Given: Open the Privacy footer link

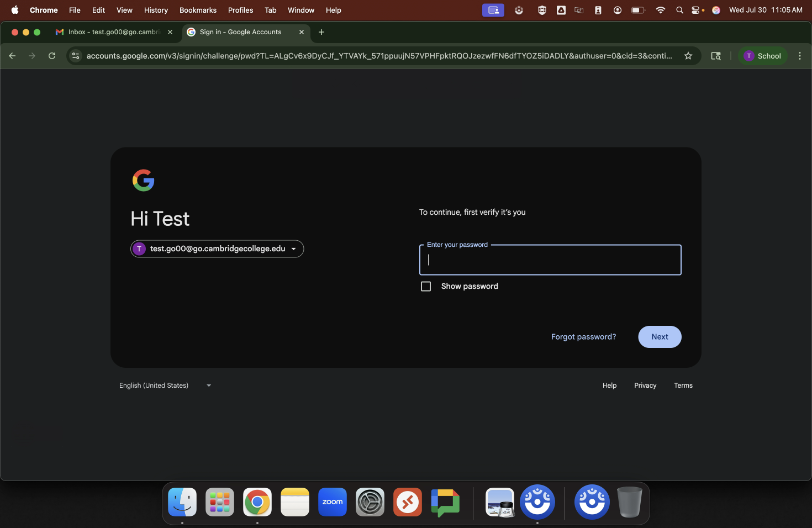Looking at the screenshot, I should 645,386.
